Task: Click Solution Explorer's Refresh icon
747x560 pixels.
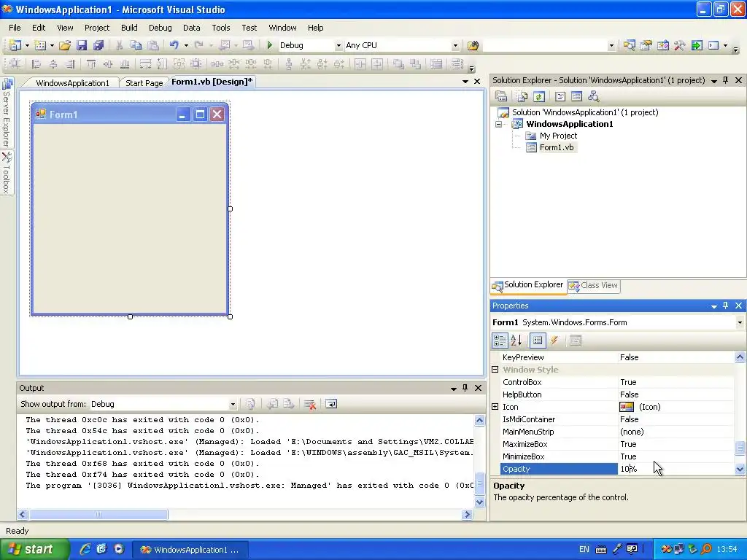Action: [x=539, y=97]
